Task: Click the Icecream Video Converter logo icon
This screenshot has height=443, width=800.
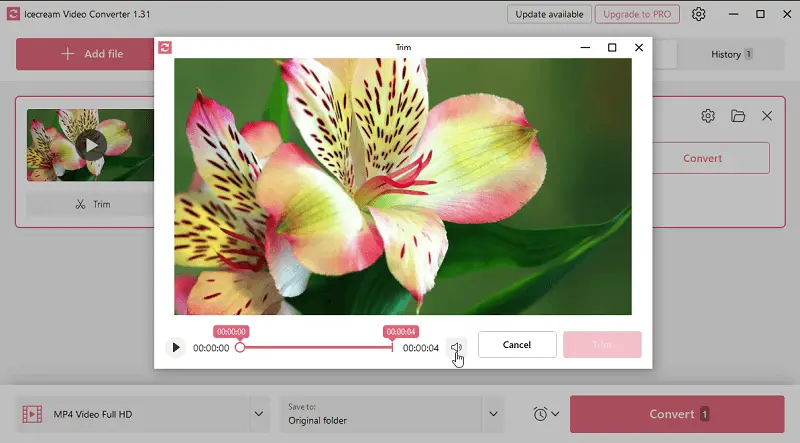Action: 13,14
